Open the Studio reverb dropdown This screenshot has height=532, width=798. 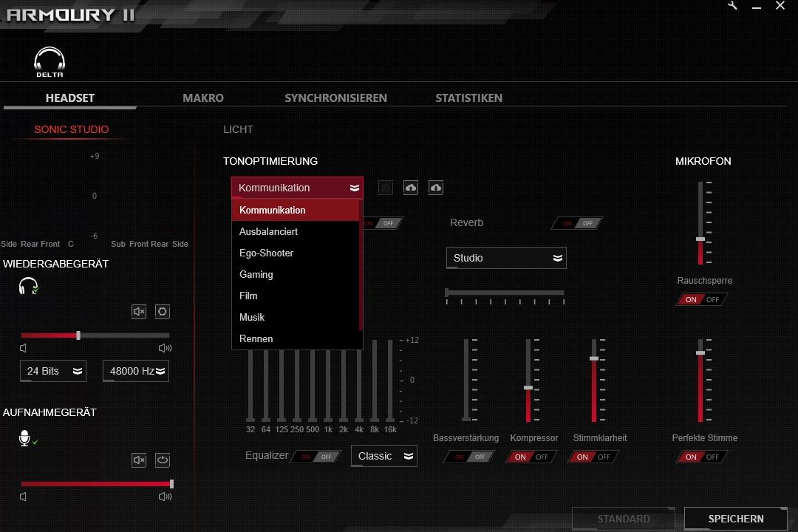pyautogui.click(x=506, y=258)
